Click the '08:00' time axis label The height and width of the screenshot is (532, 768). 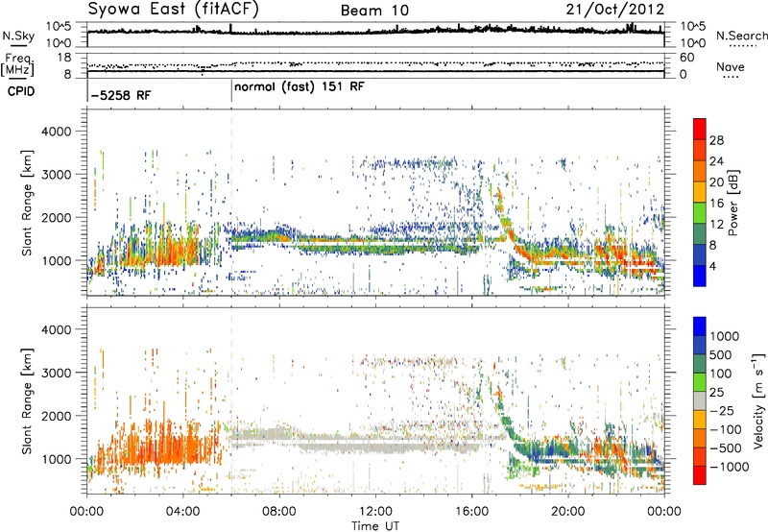tap(279, 512)
